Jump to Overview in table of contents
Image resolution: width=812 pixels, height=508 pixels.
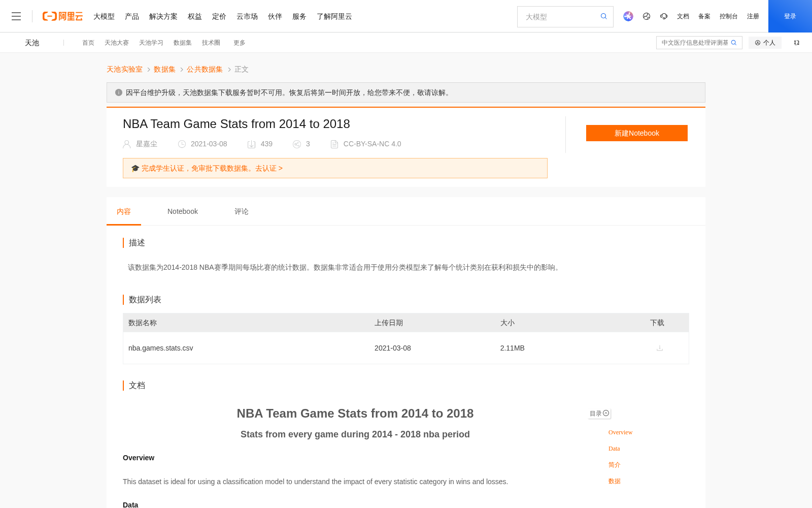(x=620, y=432)
